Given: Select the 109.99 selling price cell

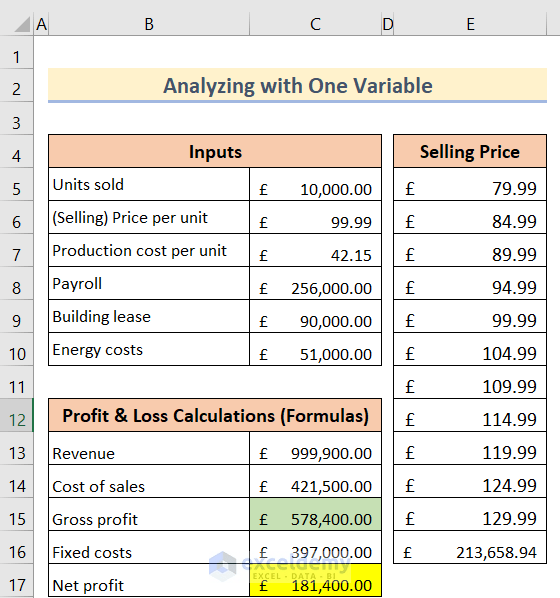Looking at the screenshot, I should coord(470,382).
